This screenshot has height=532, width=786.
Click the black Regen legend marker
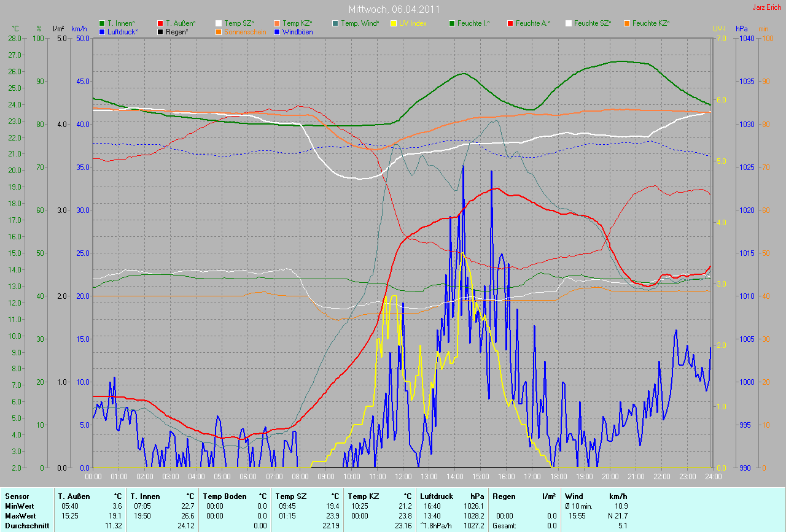tap(161, 31)
